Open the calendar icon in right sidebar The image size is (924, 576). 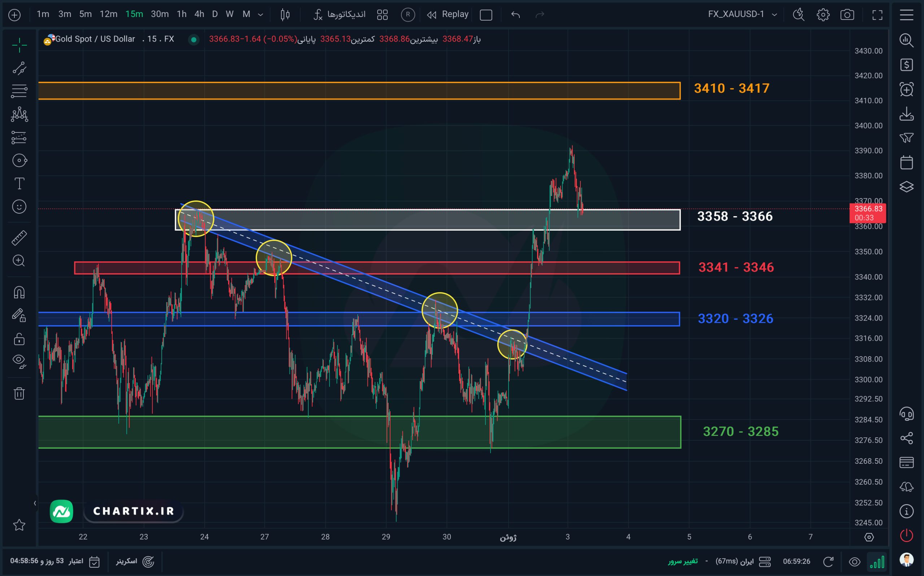(906, 162)
